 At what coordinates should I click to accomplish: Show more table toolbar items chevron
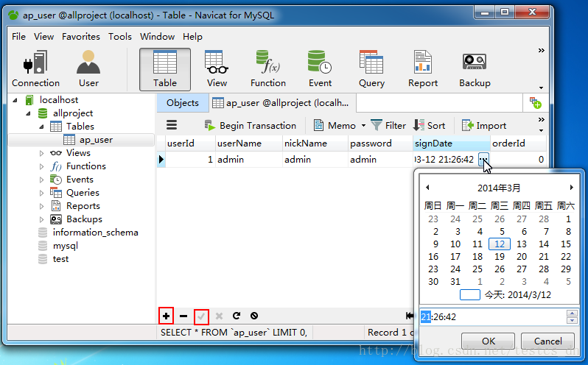[x=541, y=120]
